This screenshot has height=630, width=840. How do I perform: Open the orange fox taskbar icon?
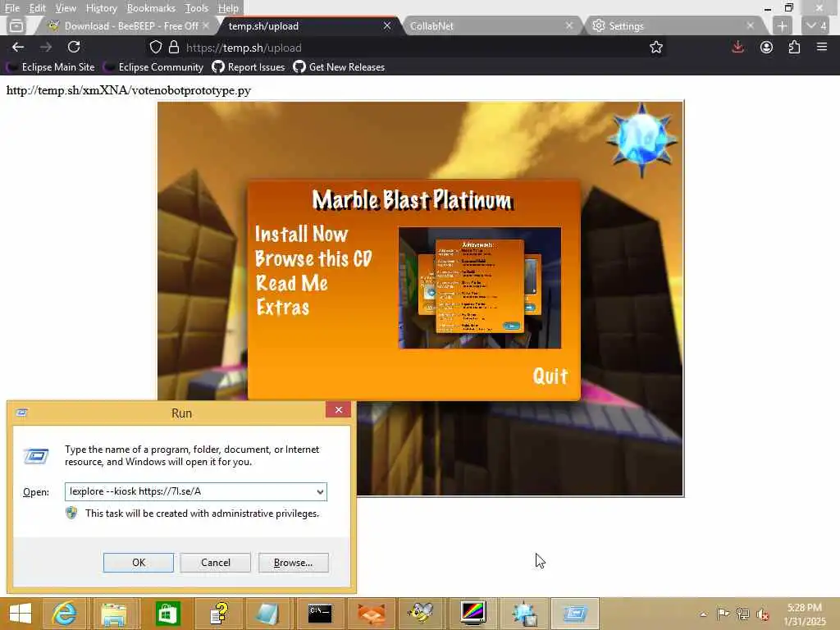(371, 614)
